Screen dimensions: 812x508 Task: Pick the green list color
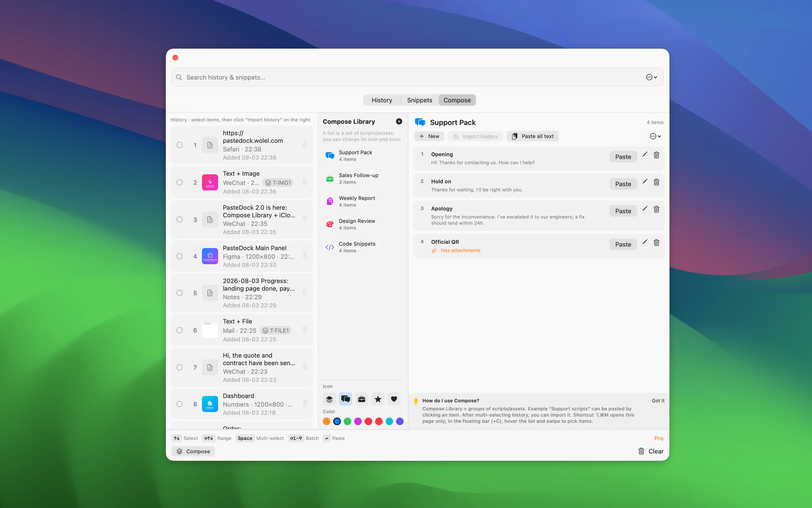click(348, 421)
